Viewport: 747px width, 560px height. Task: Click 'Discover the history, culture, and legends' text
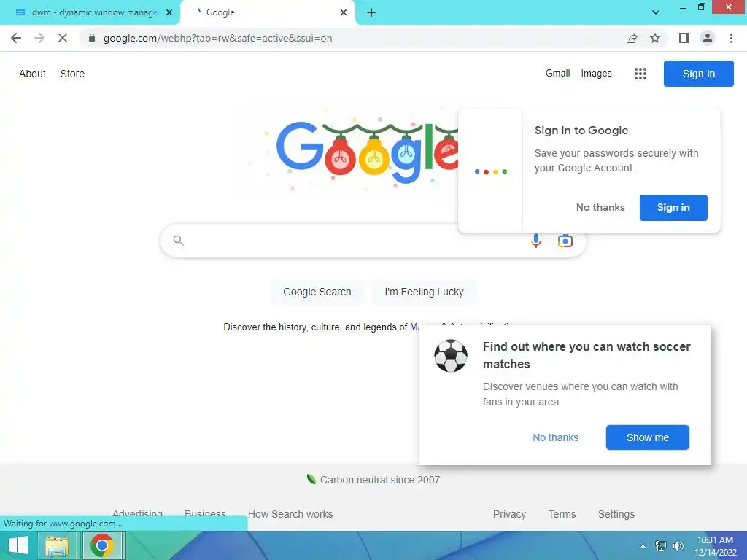(316, 327)
